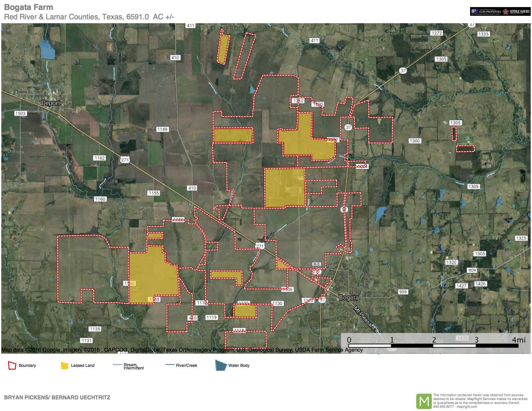
Task: Click the Bogata town label
Action: tap(349, 298)
